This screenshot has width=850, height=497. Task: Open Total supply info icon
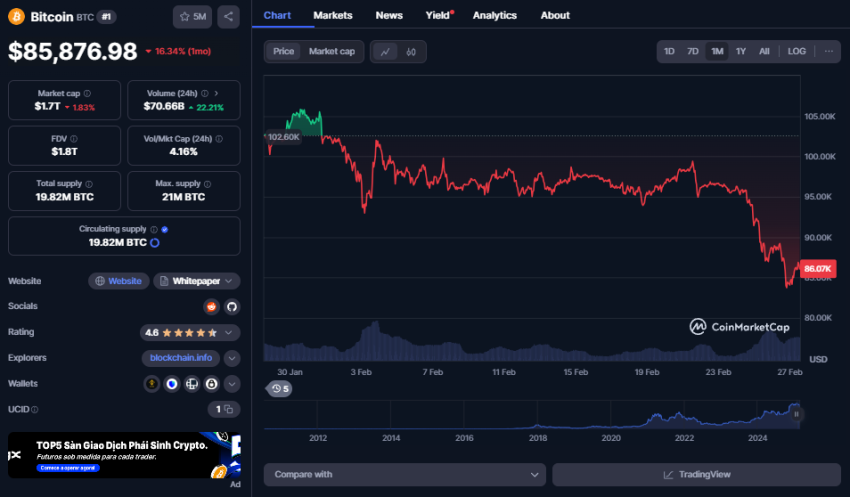click(x=89, y=184)
